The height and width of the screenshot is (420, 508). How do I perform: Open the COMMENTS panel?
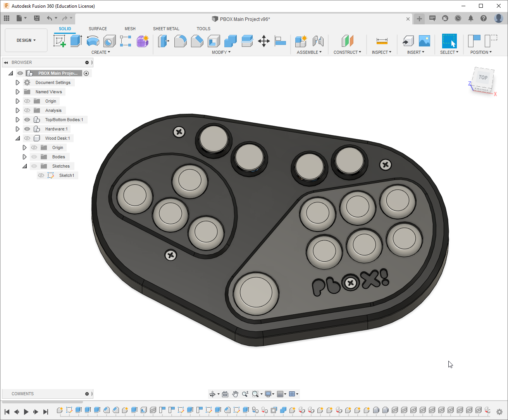point(22,394)
